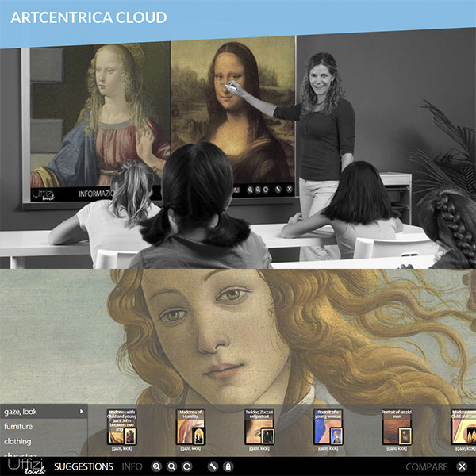
Task: Open the Madonna of Humility thumbnail
Action: [x=190, y=427]
